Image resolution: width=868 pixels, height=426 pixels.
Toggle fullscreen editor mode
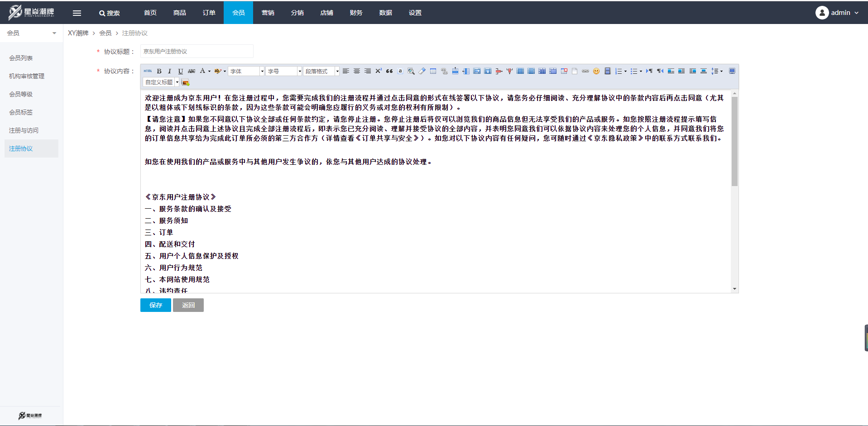click(x=732, y=71)
